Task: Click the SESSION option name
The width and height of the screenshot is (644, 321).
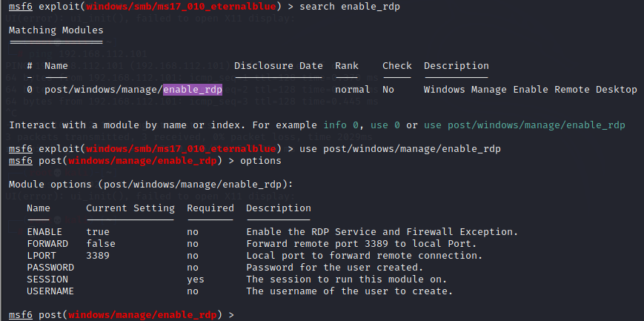Action: (47, 279)
